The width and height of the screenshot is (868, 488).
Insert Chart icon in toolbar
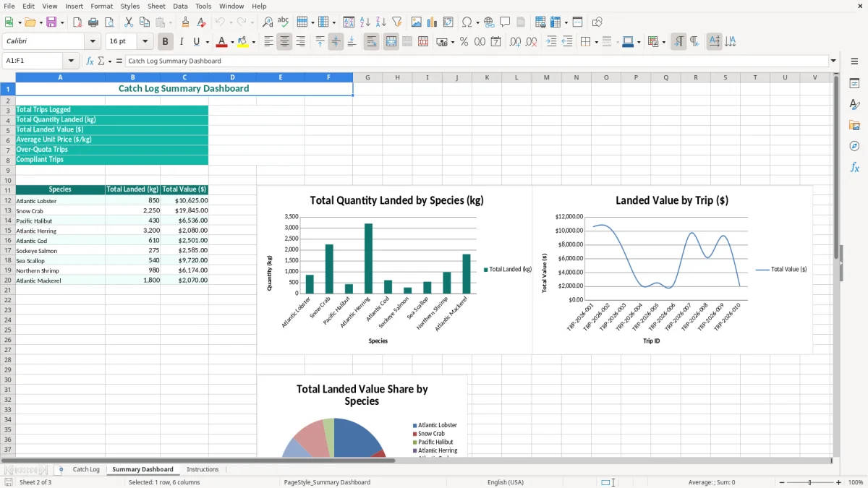tap(432, 22)
